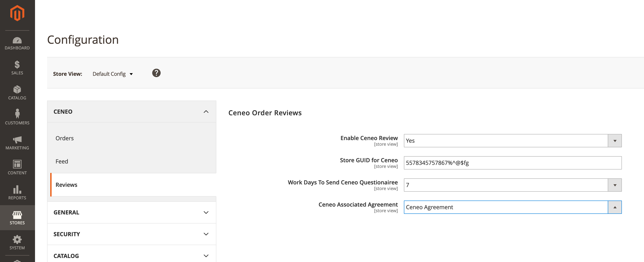The height and width of the screenshot is (262, 644).
Task: Click the Store GUID for Ceneo field
Action: pyautogui.click(x=513, y=163)
